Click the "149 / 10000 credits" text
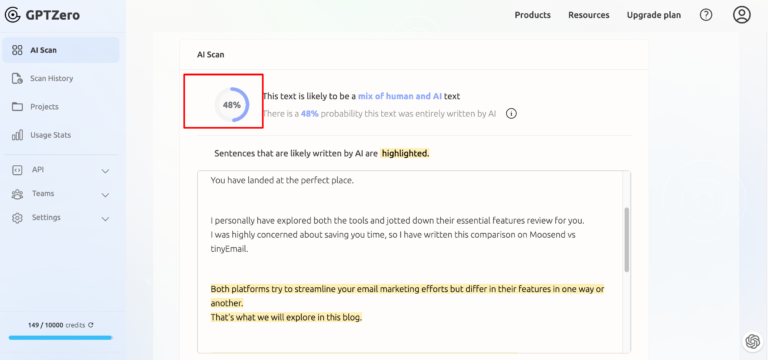Viewport: 768px width, 360px height. (x=57, y=325)
